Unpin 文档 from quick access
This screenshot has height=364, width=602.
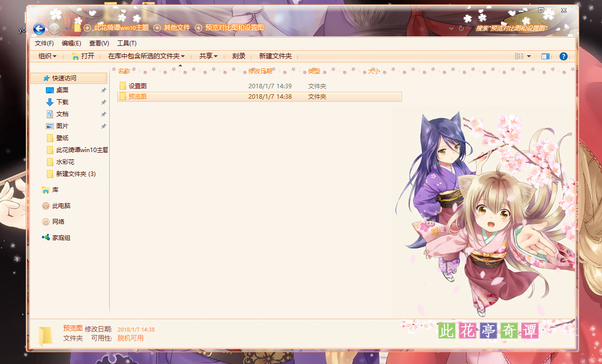pyautogui.click(x=103, y=114)
